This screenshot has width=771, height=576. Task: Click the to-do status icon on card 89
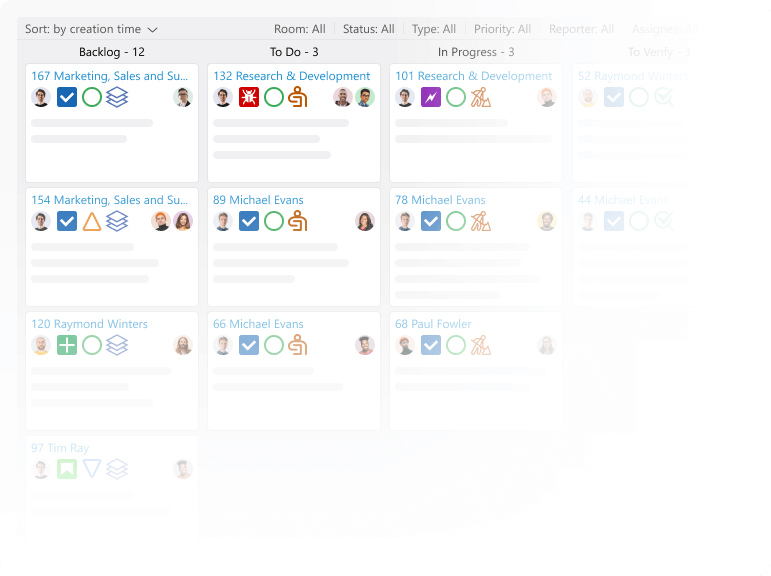[298, 221]
